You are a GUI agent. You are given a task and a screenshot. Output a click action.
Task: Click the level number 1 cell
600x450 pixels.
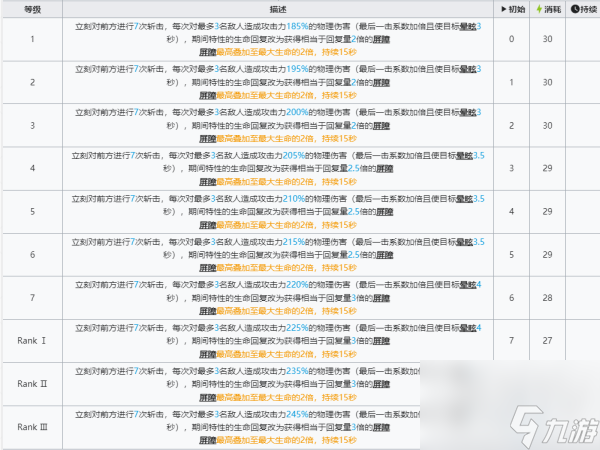tap(33, 39)
